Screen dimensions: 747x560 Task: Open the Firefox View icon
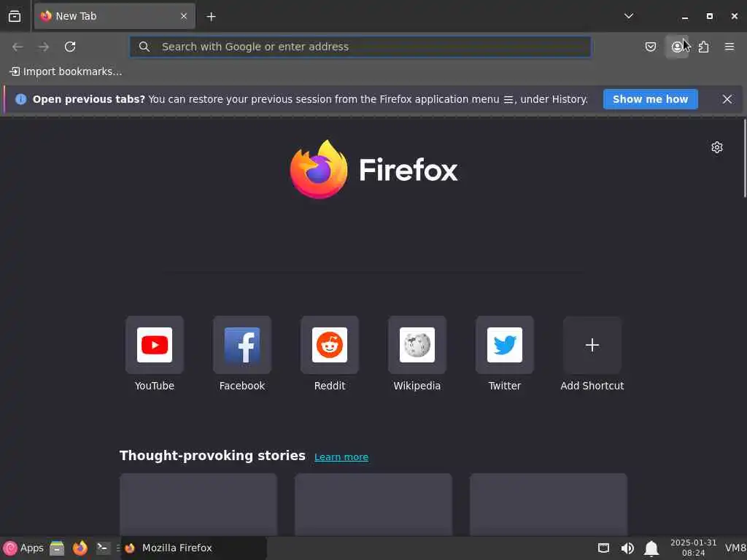pos(15,16)
